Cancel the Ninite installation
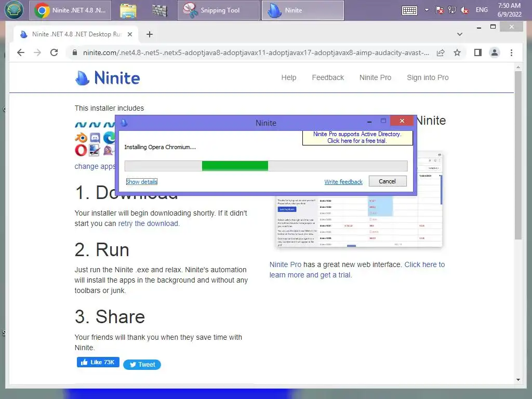 (388, 181)
